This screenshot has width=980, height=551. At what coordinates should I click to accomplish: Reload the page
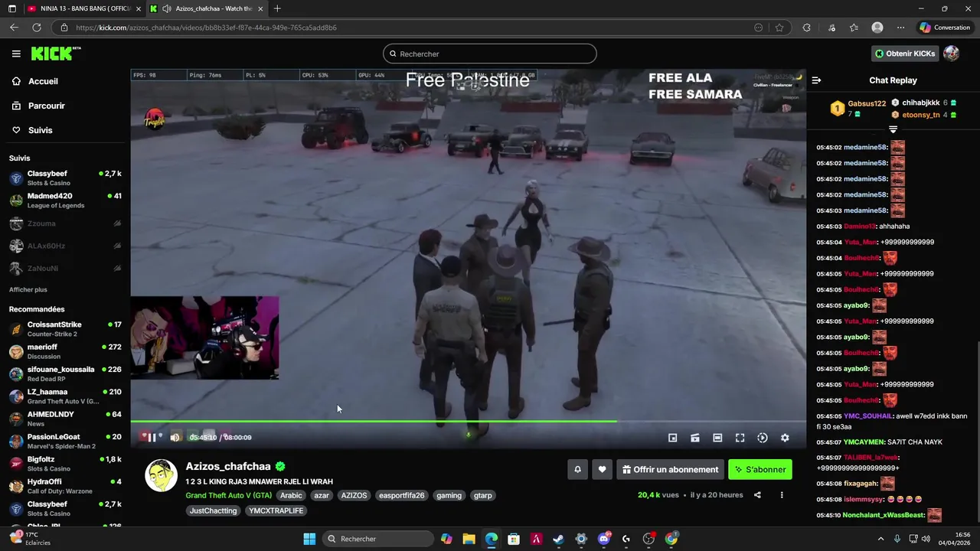36,28
